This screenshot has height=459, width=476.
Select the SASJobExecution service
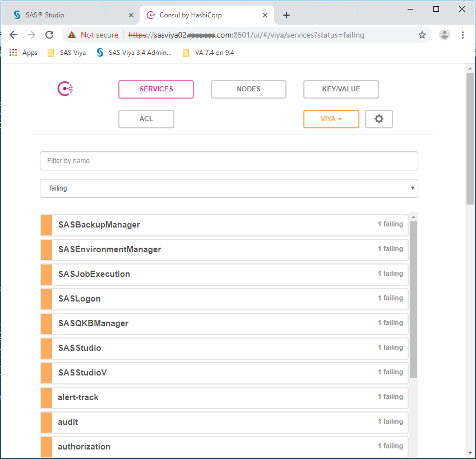pos(224,274)
